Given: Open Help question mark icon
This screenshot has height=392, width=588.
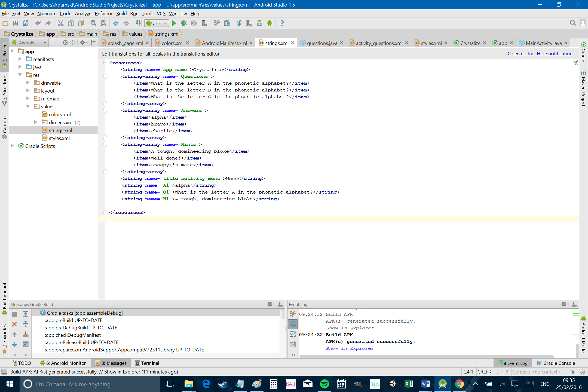Looking at the screenshot, I should point(282,23).
